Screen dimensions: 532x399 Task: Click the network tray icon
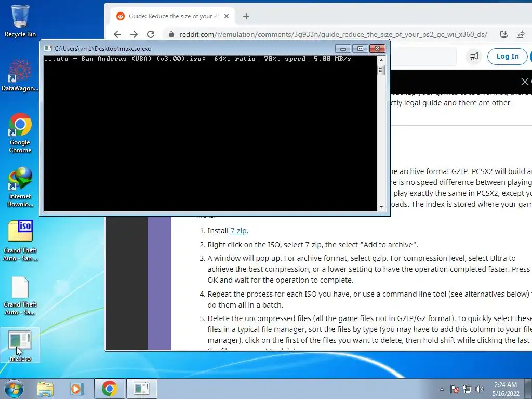[x=467, y=389]
